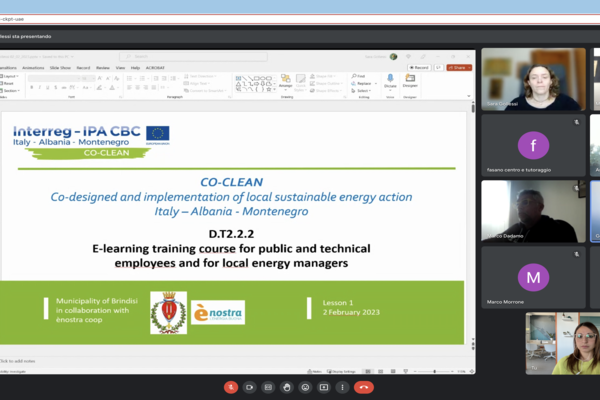
Task: Open the Text Direction dropdown
Action: point(201,76)
